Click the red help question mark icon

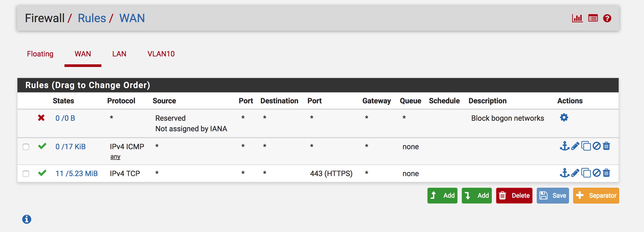coord(607,18)
